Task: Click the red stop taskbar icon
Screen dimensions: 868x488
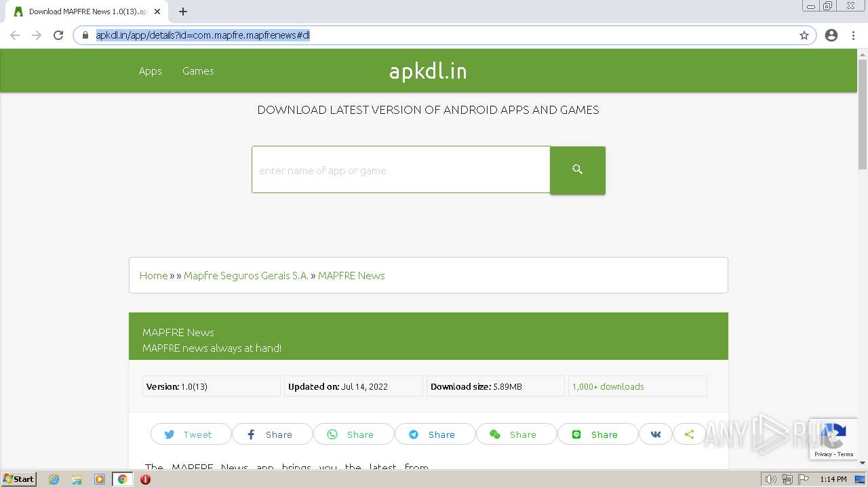Action: pyautogui.click(x=145, y=479)
